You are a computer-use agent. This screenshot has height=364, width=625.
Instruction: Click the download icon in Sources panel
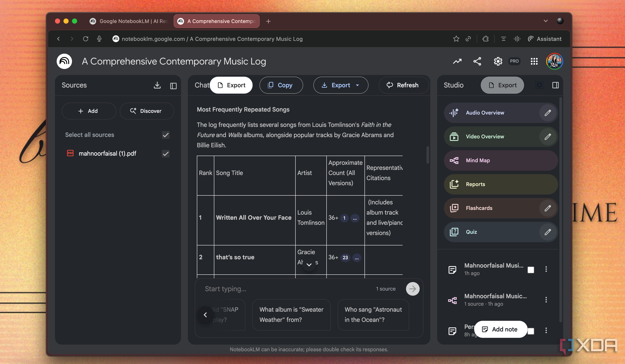pyautogui.click(x=157, y=85)
